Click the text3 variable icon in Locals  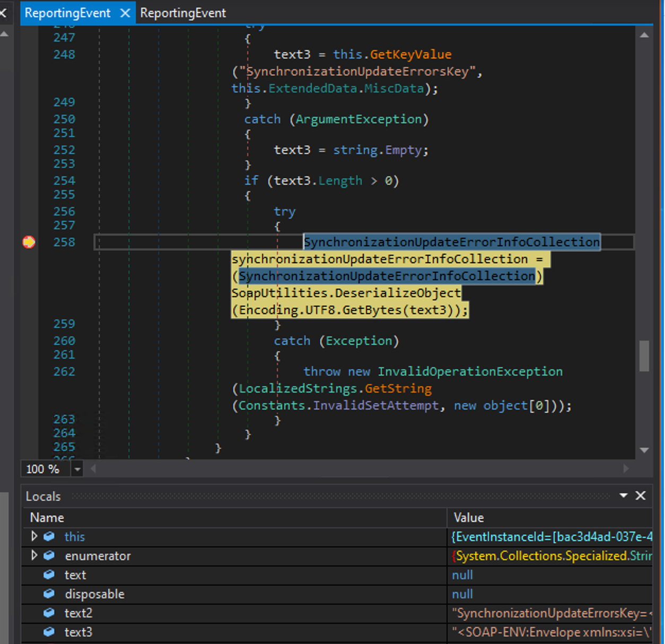[x=49, y=632]
